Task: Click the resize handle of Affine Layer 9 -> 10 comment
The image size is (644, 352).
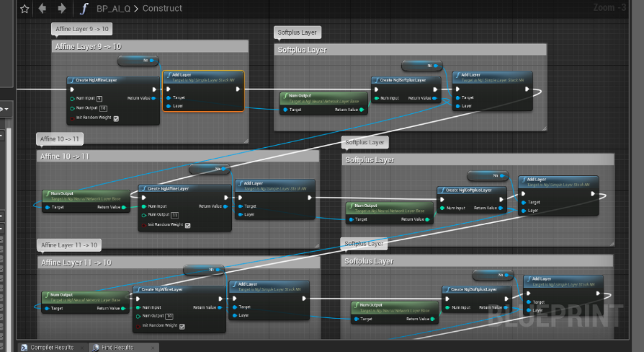Action: [x=244, y=139]
